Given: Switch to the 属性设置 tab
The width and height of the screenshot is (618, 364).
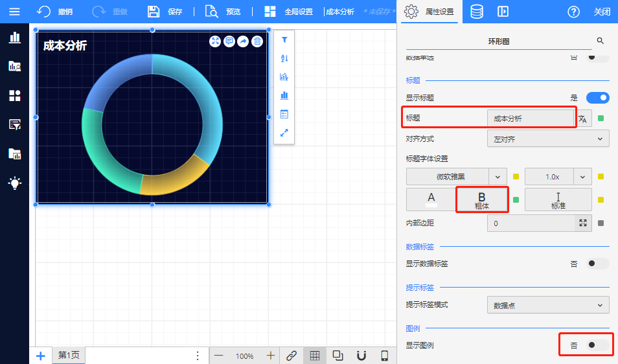Looking at the screenshot, I should click(x=428, y=12).
